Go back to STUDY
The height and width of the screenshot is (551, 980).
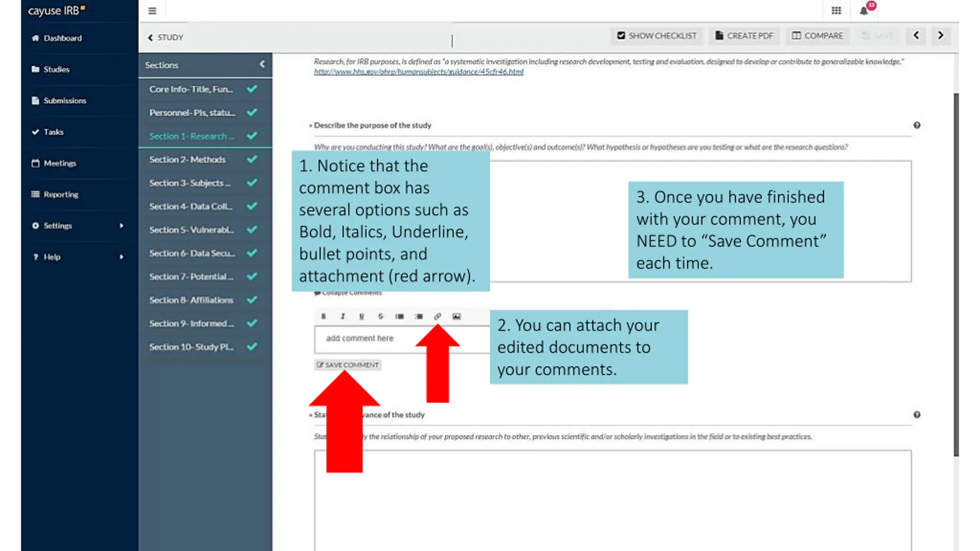coord(165,37)
